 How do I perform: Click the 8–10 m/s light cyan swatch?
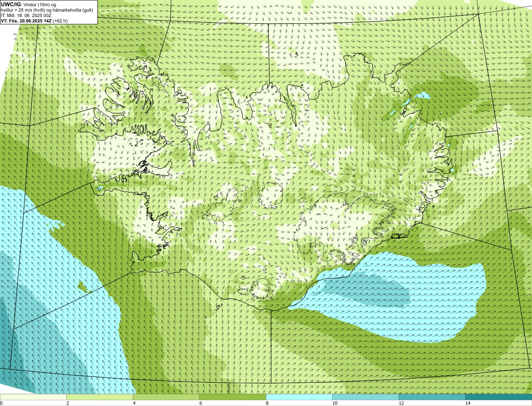[x=299, y=397]
